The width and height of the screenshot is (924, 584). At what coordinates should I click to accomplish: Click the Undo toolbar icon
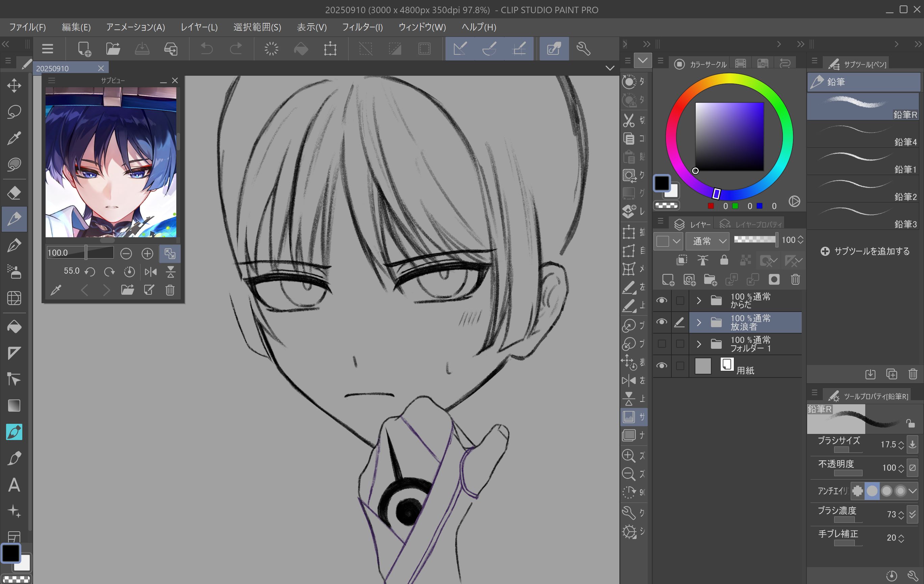coord(207,49)
